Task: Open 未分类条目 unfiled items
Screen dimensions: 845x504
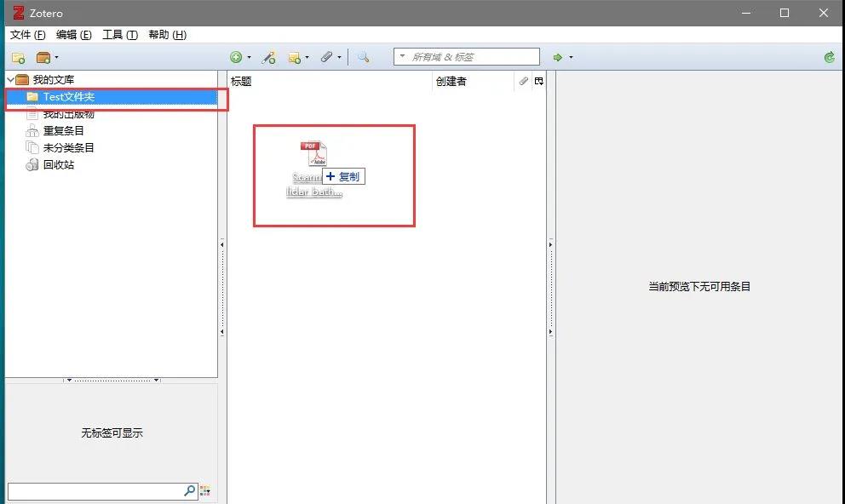Action: pyautogui.click(x=68, y=147)
